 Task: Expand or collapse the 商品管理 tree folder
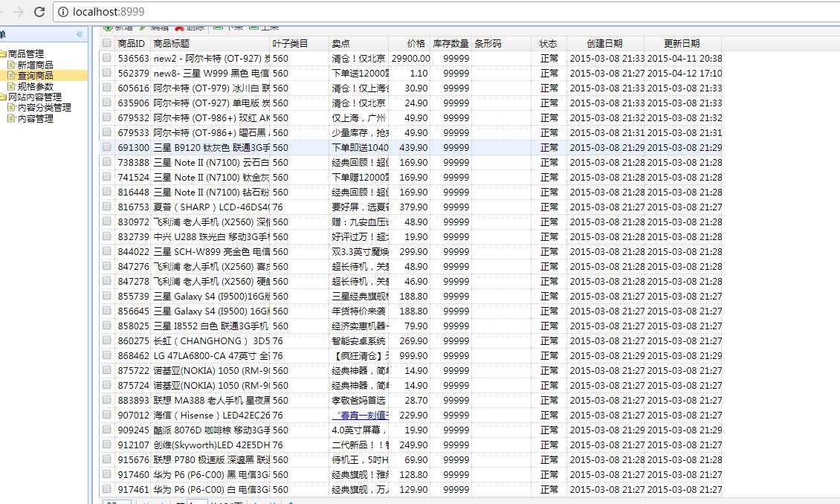tap(3, 54)
